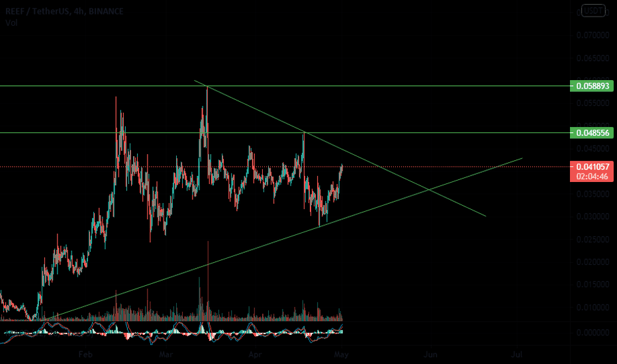
Task: Click the Apr label on time axis
Action: point(256,355)
